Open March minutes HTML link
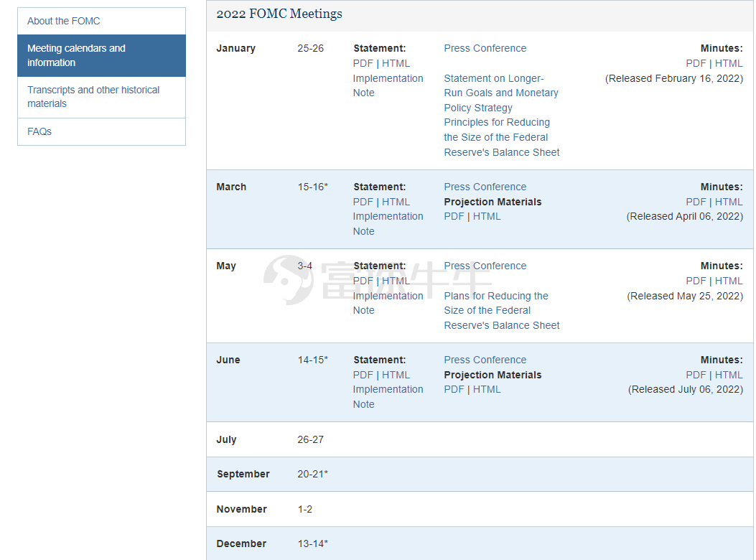The height and width of the screenshot is (560, 756). coord(729,202)
